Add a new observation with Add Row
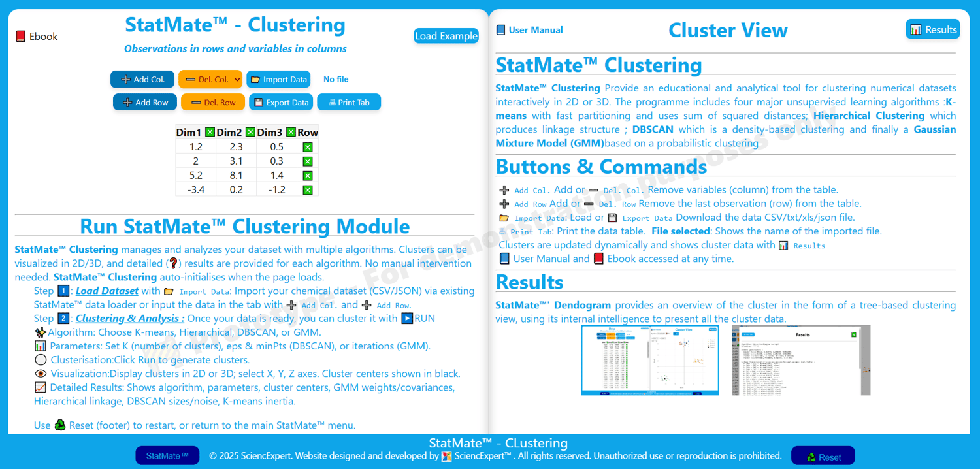 tap(145, 102)
